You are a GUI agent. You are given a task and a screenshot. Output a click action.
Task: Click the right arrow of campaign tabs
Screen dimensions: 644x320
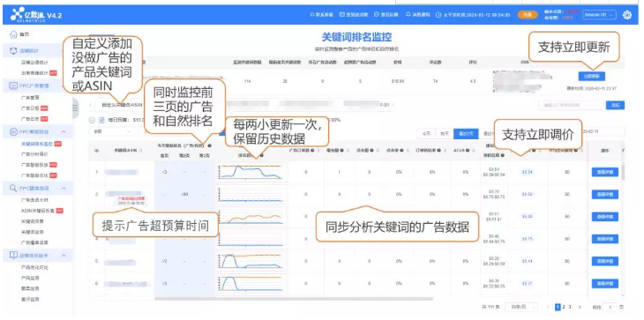point(393,105)
